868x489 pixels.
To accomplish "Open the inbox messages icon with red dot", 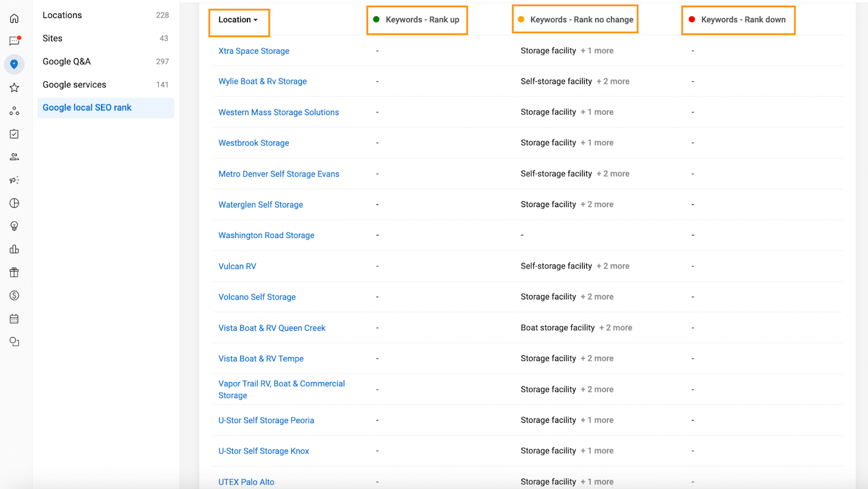I will click(x=15, y=41).
